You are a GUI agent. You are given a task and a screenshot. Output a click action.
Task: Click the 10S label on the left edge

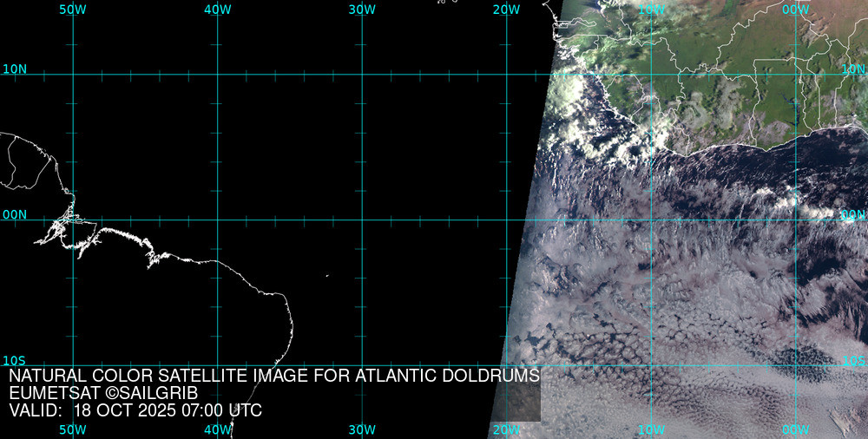pyautogui.click(x=14, y=360)
